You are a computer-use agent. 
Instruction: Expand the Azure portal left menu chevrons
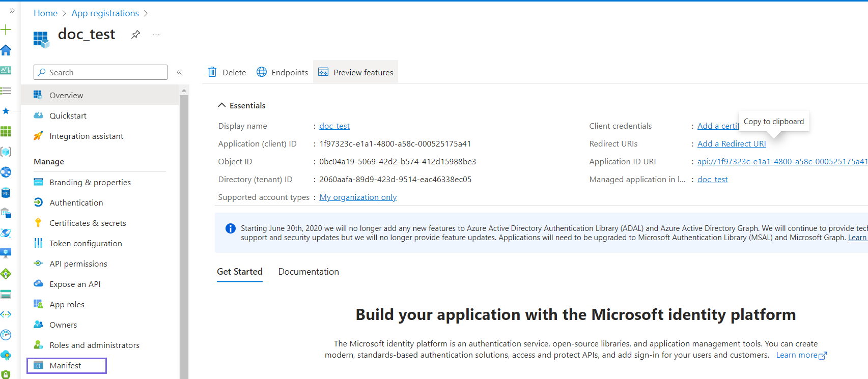12,10
